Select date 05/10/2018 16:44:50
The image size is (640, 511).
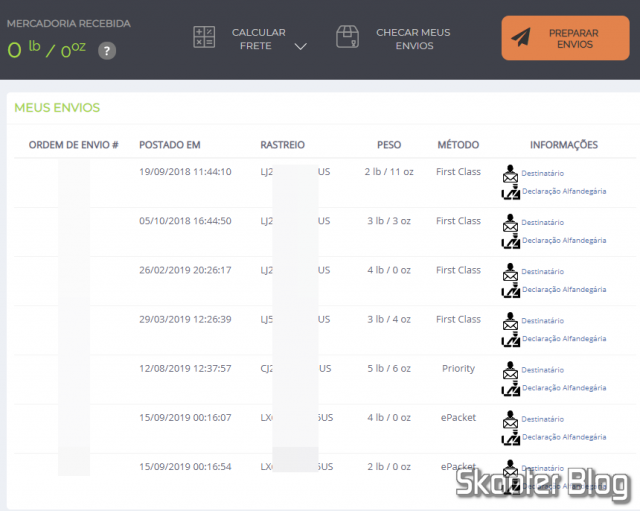coord(185,221)
